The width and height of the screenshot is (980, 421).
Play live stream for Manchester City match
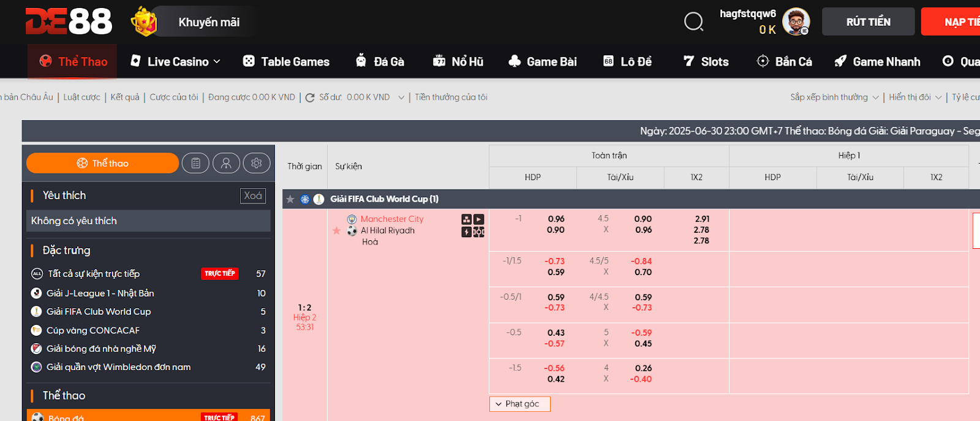(479, 219)
